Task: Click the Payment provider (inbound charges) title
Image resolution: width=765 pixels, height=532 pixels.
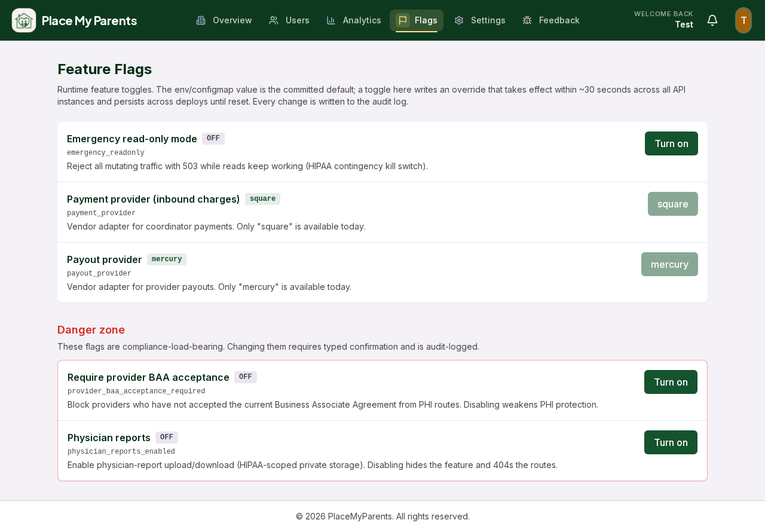Action: [x=154, y=199]
